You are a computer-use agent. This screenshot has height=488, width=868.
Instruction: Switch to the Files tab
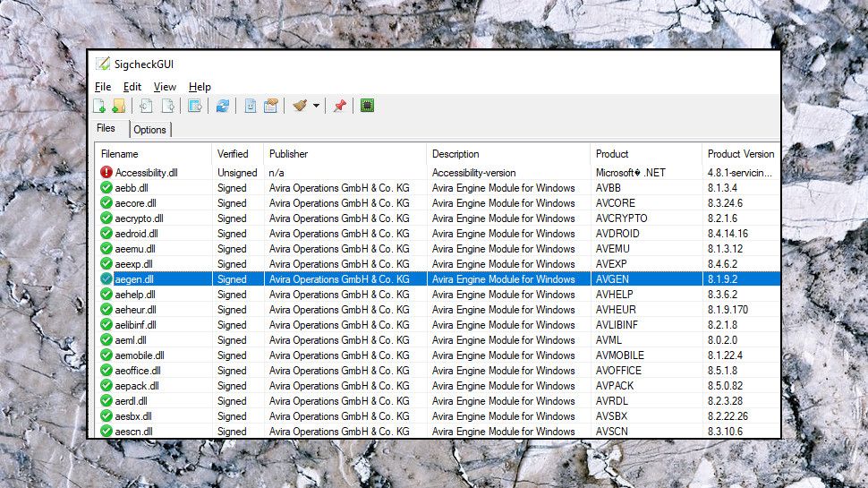pyautogui.click(x=106, y=128)
